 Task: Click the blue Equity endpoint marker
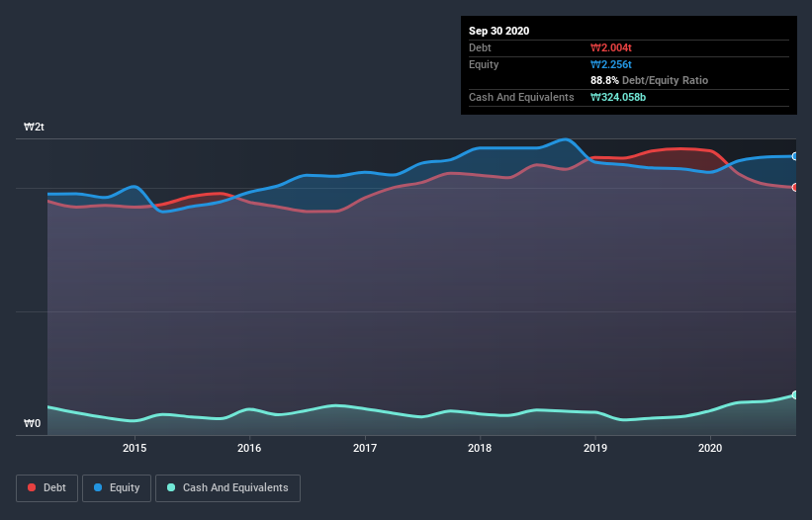795,156
